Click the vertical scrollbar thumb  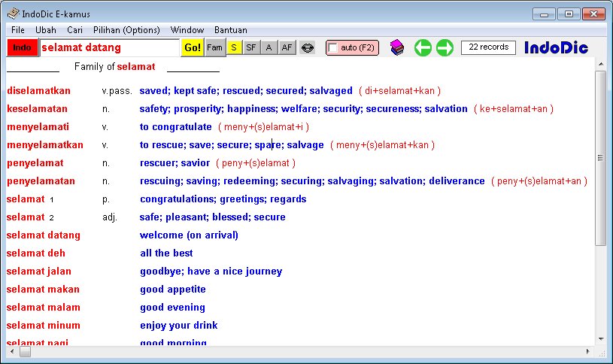pyautogui.click(x=601, y=158)
